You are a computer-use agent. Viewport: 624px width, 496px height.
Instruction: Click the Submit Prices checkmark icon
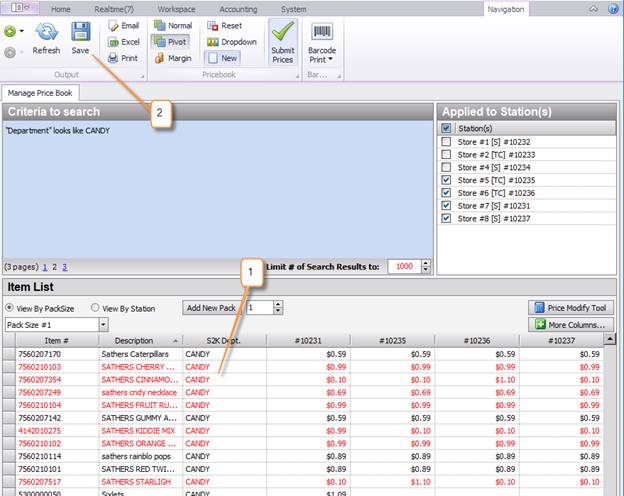click(x=283, y=32)
